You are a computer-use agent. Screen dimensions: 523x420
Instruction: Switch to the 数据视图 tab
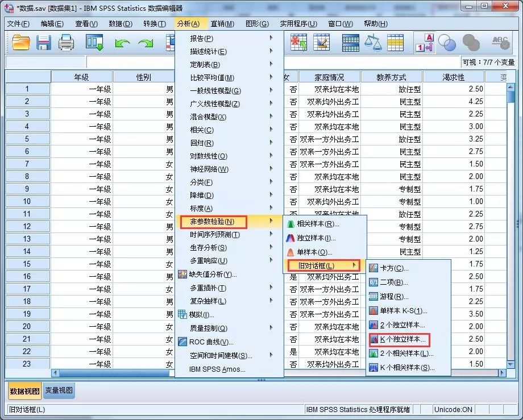pyautogui.click(x=24, y=391)
